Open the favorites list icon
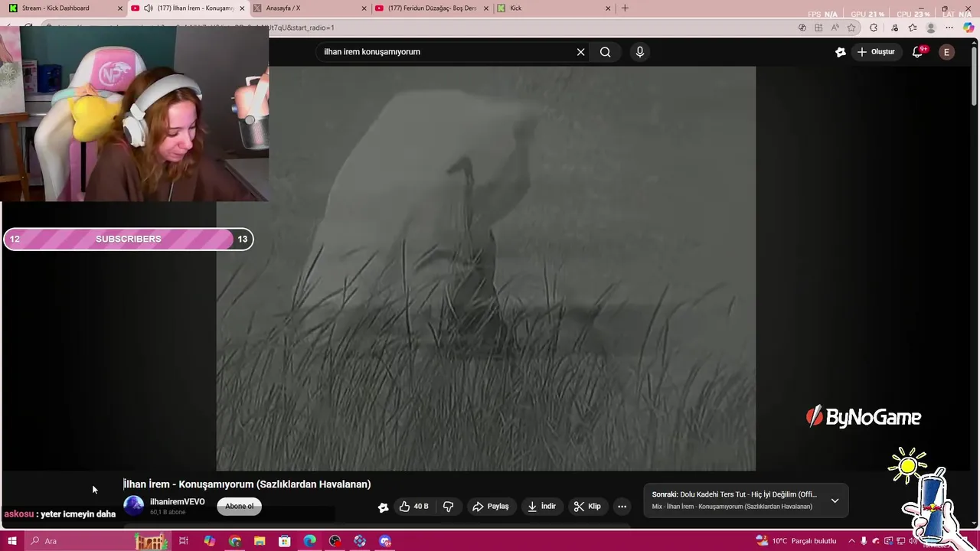980x551 pixels. (x=913, y=28)
